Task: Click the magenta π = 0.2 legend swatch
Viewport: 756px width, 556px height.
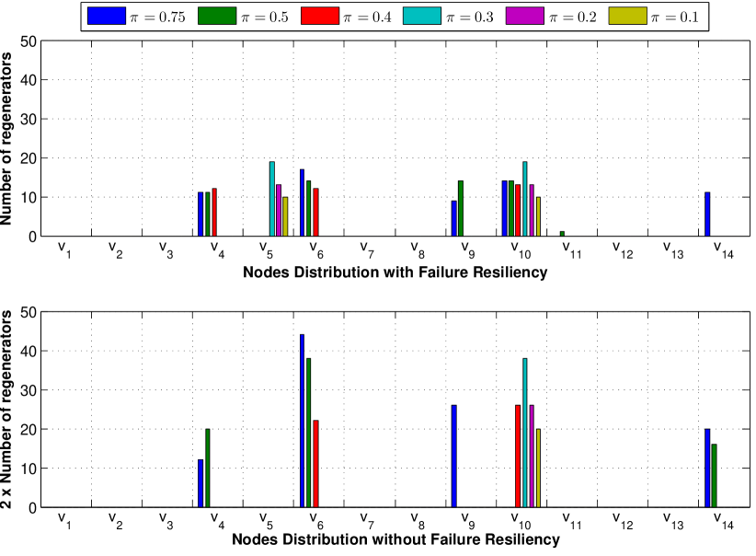Action: (524, 16)
